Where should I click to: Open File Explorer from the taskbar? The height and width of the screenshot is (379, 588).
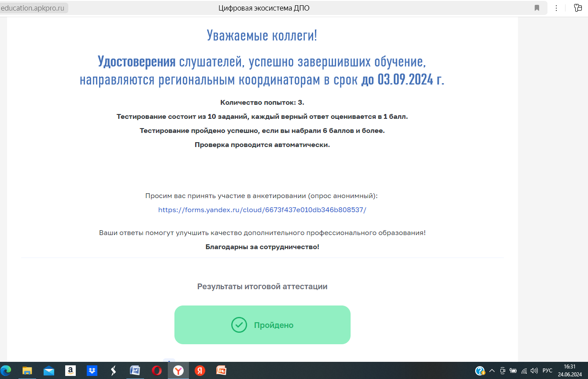[x=27, y=371]
